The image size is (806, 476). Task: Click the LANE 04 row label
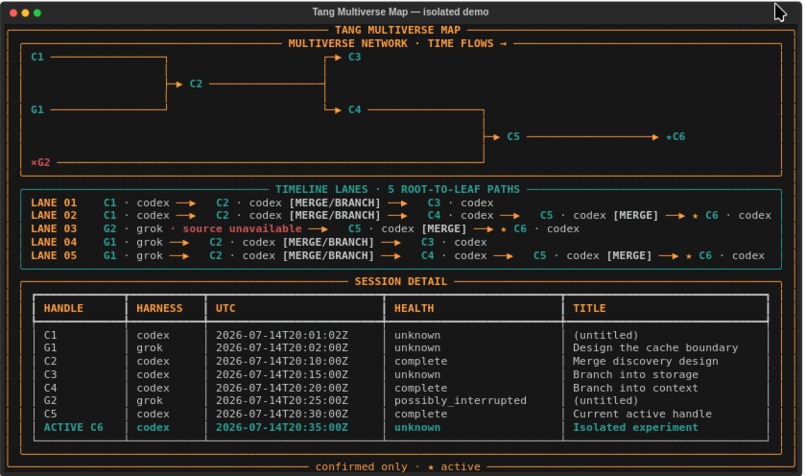(x=54, y=242)
